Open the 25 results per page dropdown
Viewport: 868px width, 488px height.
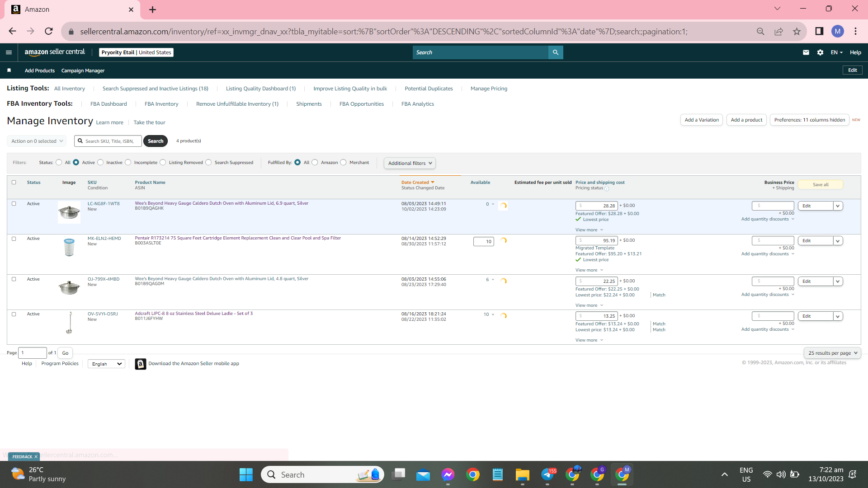[x=832, y=353]
